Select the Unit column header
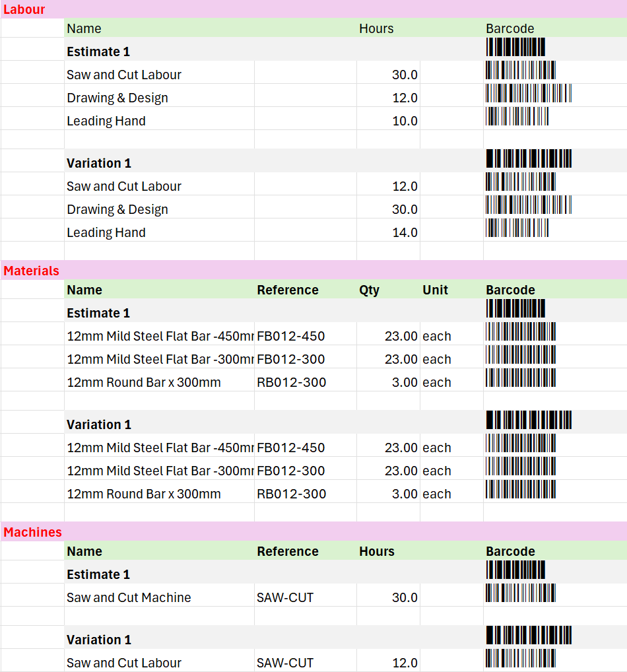Screen dimensions: 627x672 [435, 290]
